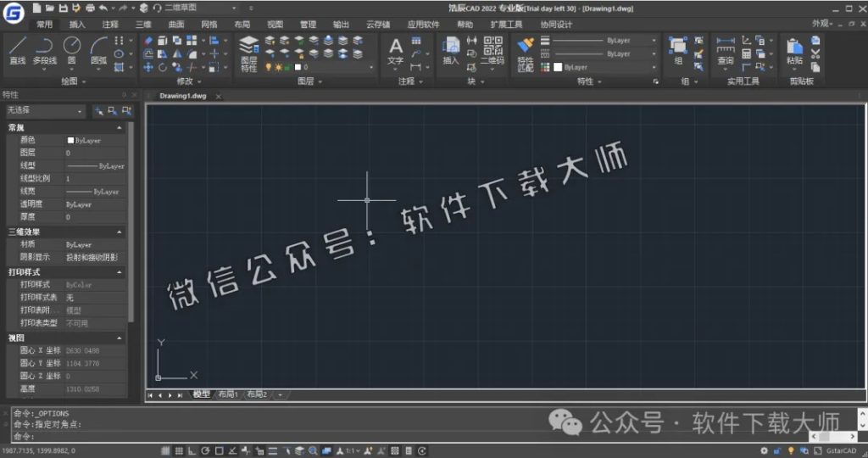Switch to the 注释 ribbon tab
Image resolution: width=868 pixels, height=458 pixels.
click(110, 25)
